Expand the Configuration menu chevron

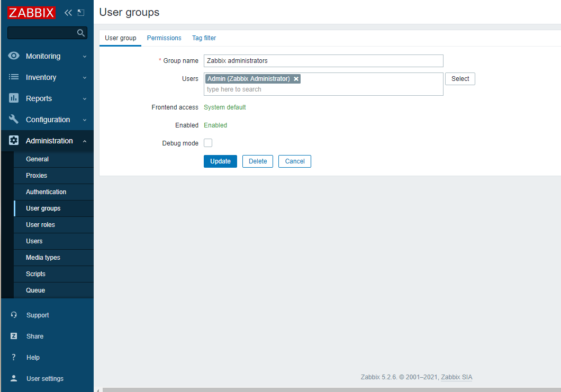coord(85,120)
